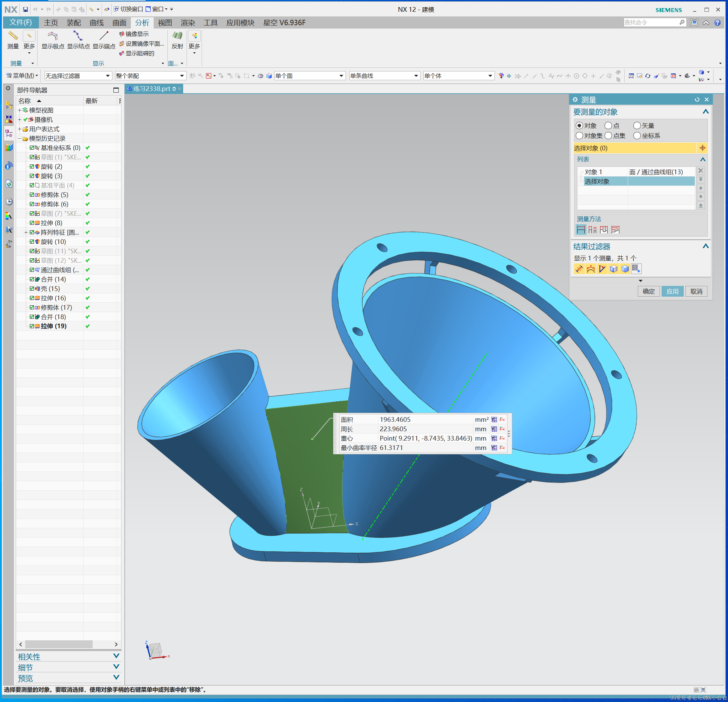Collapse the 模型历史记录 tree node
The height and width of the screenshot is (702, 728).
pyautogui.click(x=20, y=139)
